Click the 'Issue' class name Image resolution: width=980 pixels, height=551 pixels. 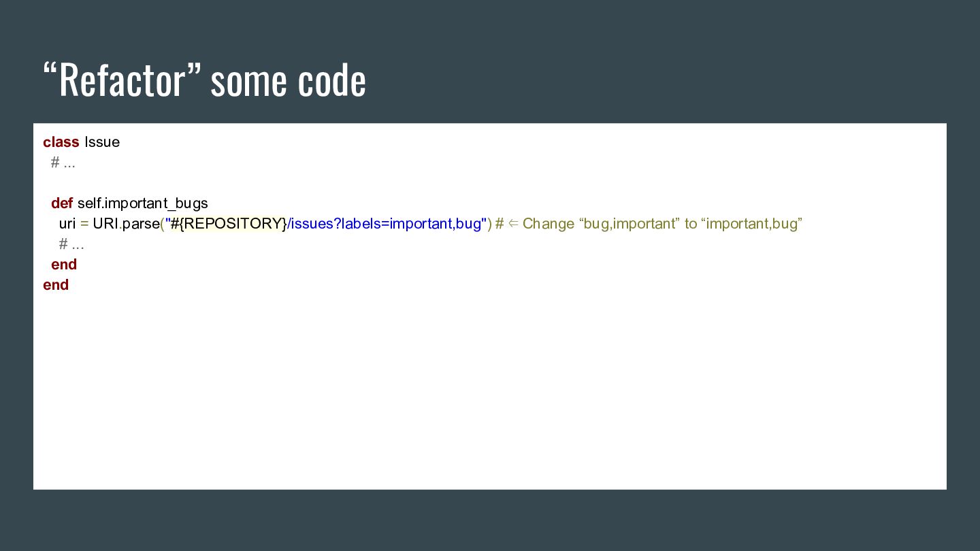[102, 142]
